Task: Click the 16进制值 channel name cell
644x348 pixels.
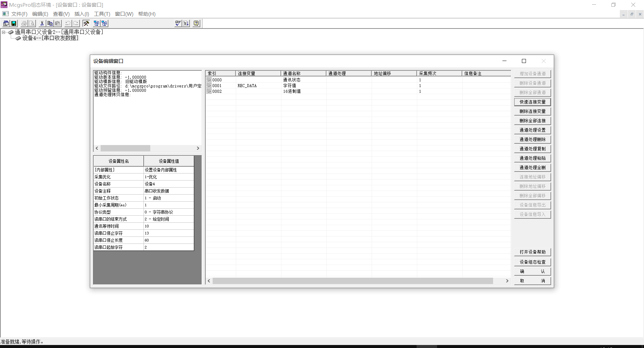Action: [x=304, y=91]
